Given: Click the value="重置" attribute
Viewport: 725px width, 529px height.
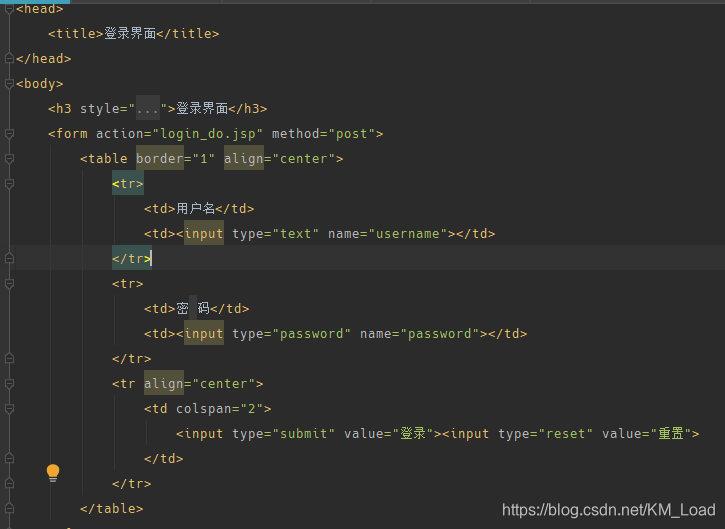Looking at the screenshot, I should click(646, 433).
